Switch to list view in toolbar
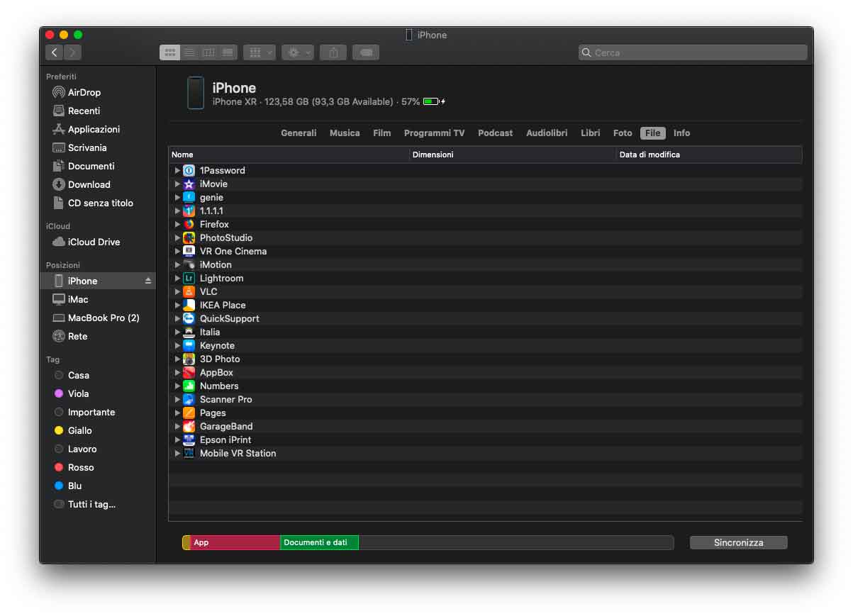The image size is (853, 616). point(189,52)
